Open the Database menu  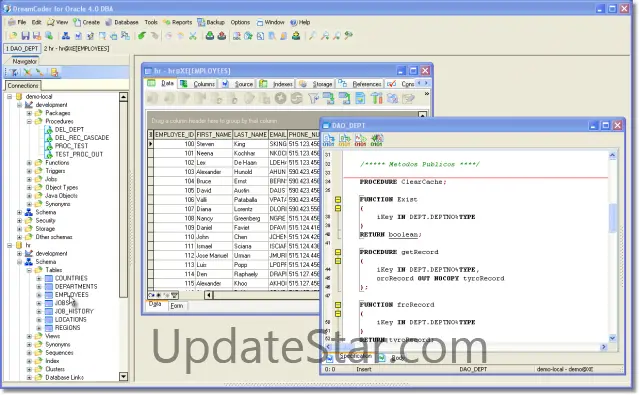tap(122, 22)
